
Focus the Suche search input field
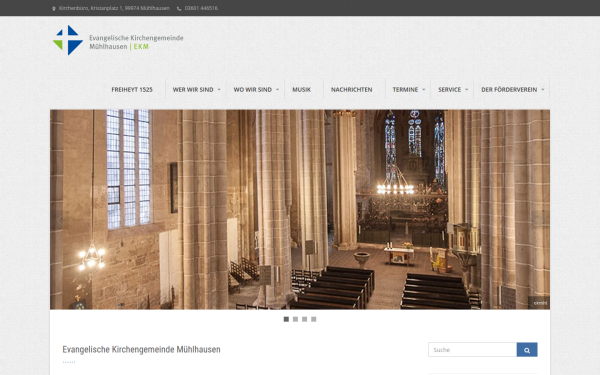click(x=473, y=350)
